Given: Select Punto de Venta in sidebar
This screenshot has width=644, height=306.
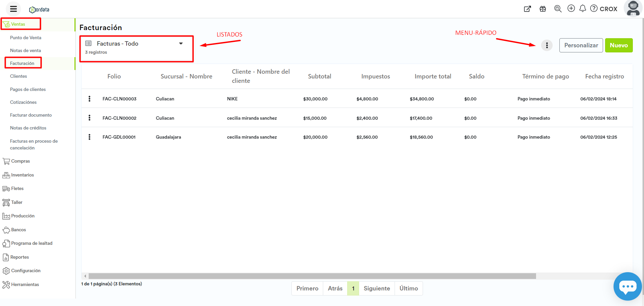Looking at the screenshot, I should [x=26, y=38].
